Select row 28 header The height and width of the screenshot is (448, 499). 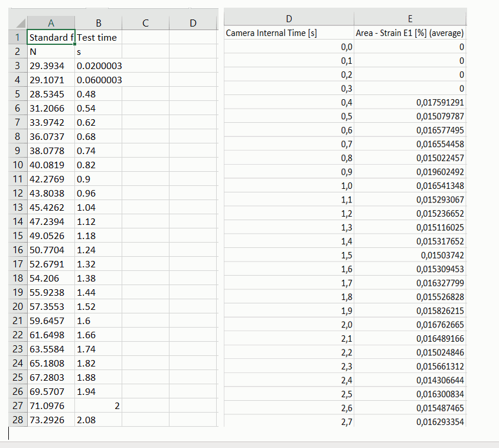click(18, 420)
